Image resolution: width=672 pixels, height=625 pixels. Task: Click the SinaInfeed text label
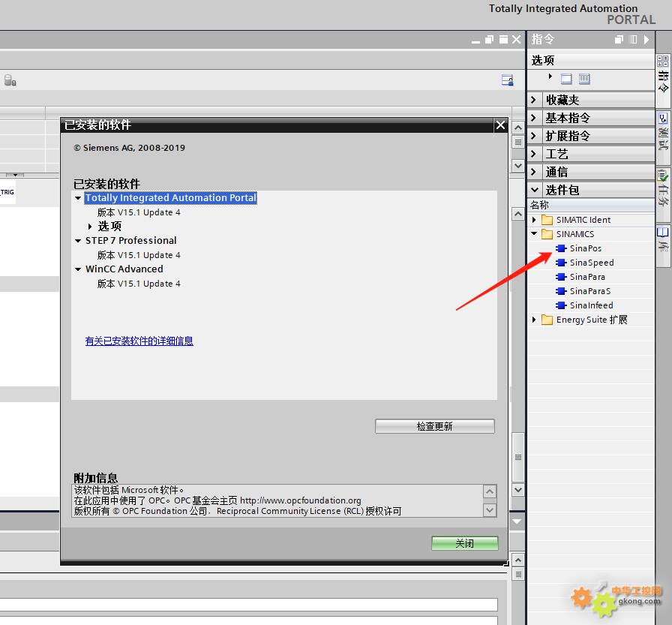pyautogui.click(x=592, y=305)
